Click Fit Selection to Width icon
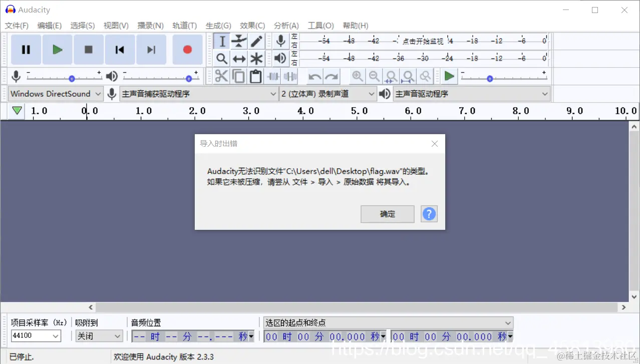Viewport: 640px width, 364px height. click(391, 77)
